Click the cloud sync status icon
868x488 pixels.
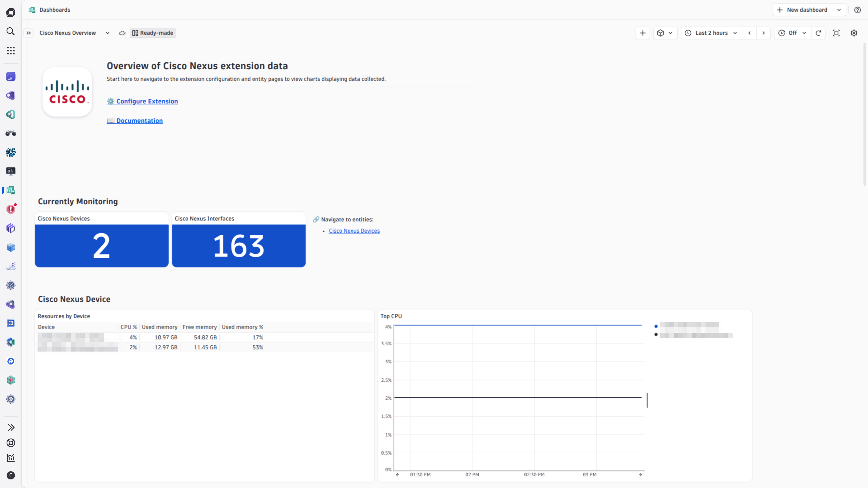coord(123,33)
